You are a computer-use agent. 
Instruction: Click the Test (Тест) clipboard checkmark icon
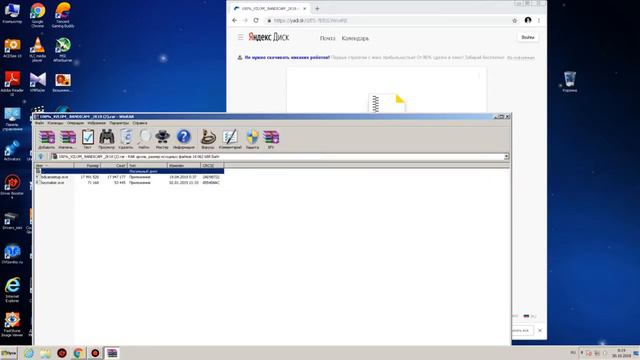87,139
